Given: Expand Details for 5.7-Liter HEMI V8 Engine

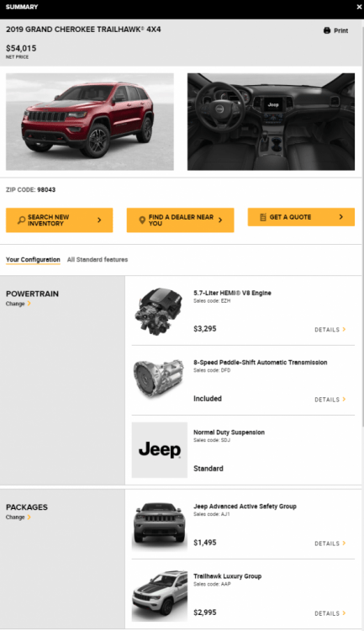Looking at the screenshot, I should (330, 330).
